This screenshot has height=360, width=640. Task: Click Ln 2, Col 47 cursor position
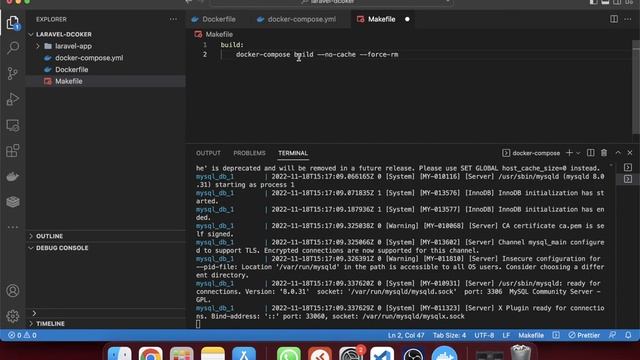pos(406,335)
